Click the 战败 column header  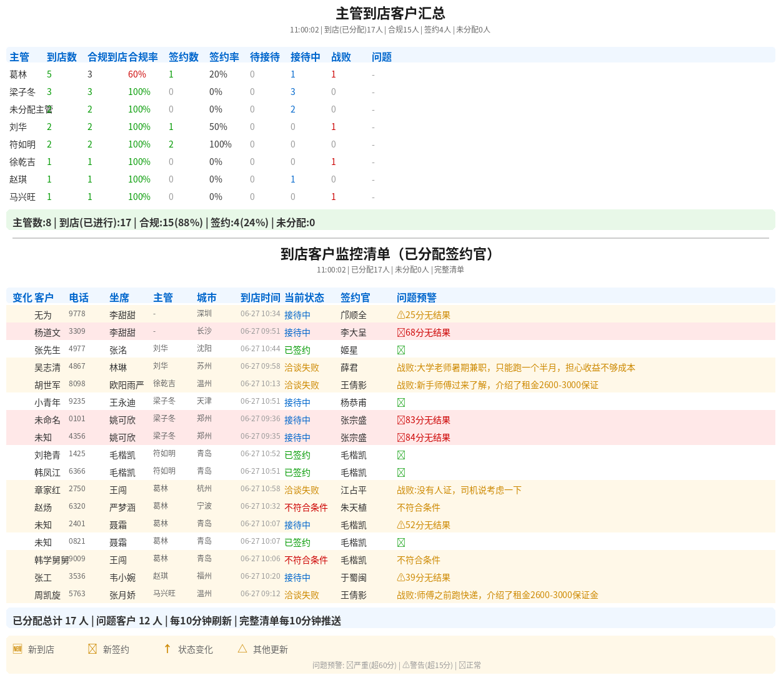(x=341, y=57)
